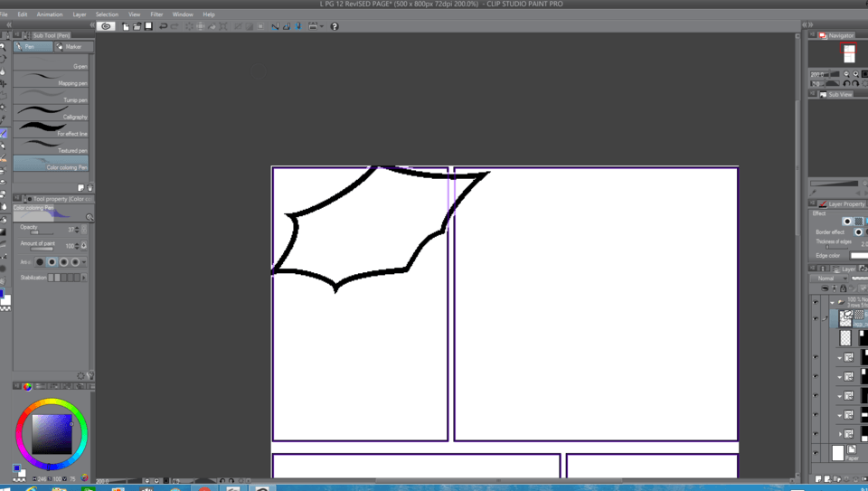Click the Undo arrow icon
This screenshot has width=868, height=491.
163,26
